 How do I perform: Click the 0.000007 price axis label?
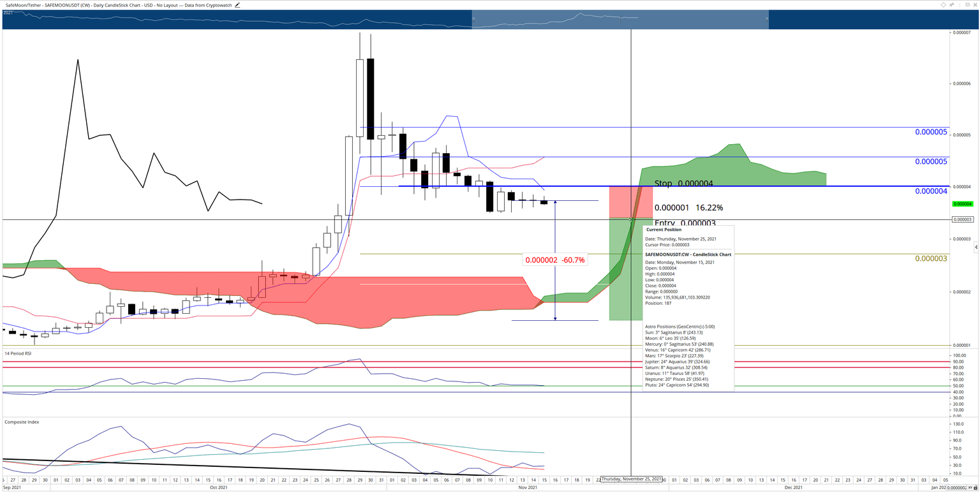[961, 32]
